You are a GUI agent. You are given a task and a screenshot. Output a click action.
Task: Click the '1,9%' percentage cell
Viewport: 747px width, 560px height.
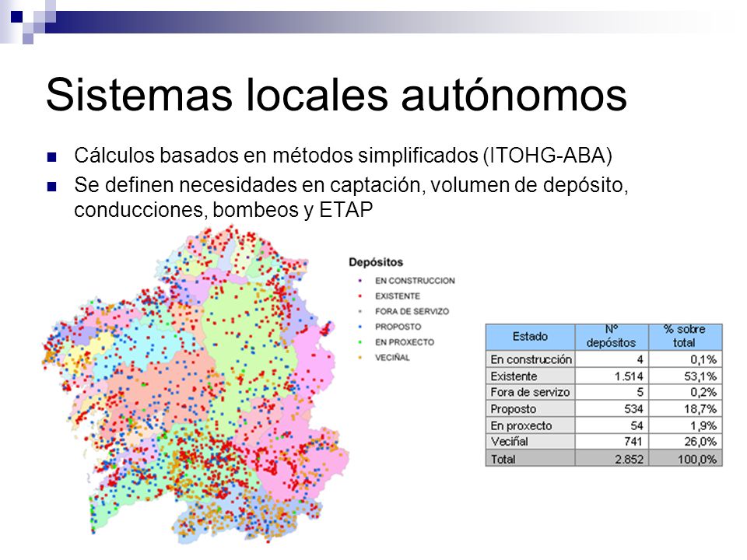[x=685, y=425]
